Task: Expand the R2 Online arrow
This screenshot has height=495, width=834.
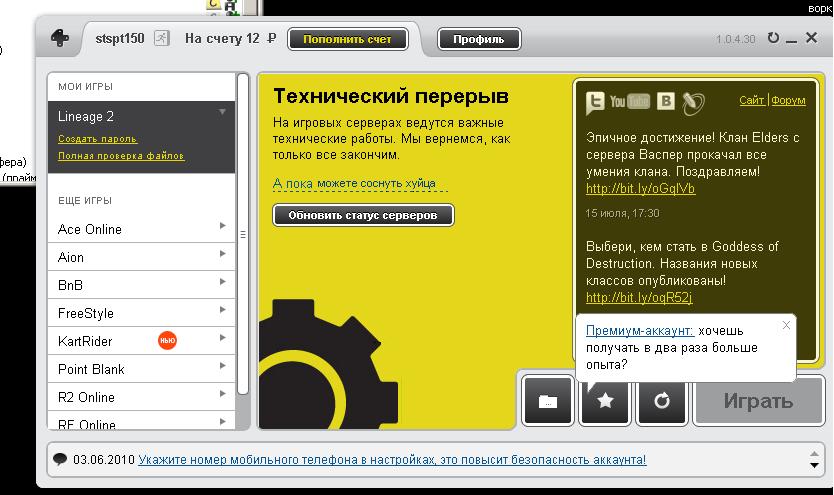Action: [x=223, y=393]
